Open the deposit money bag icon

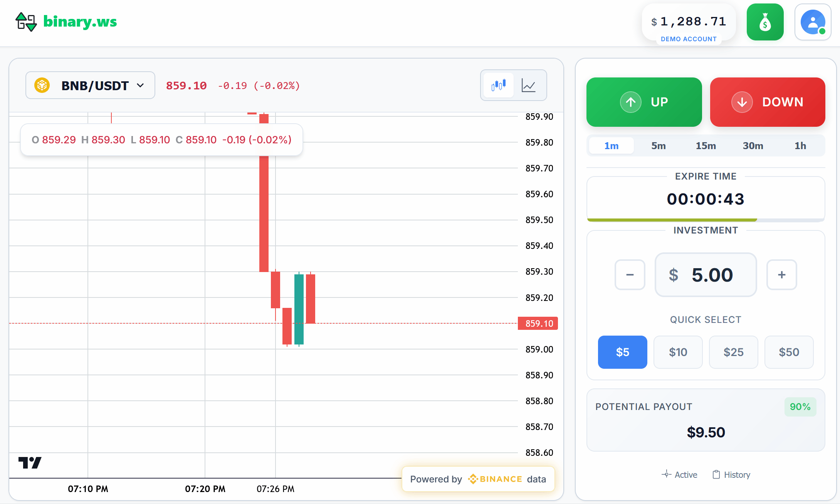coord(765,22)
